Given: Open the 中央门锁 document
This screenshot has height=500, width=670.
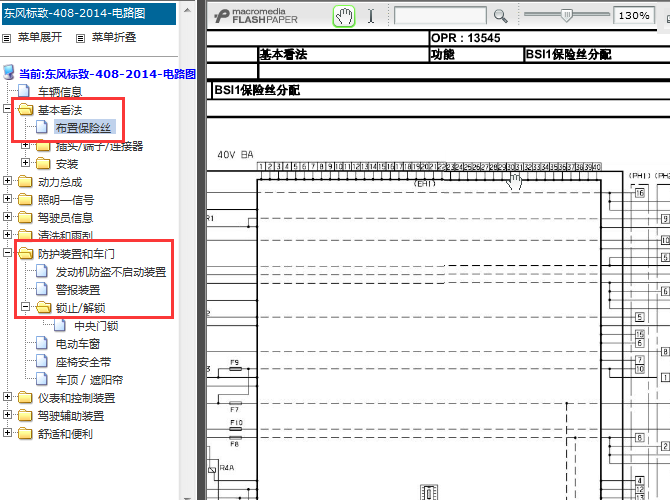Looking at the screenshot, I should pos(96,326).
